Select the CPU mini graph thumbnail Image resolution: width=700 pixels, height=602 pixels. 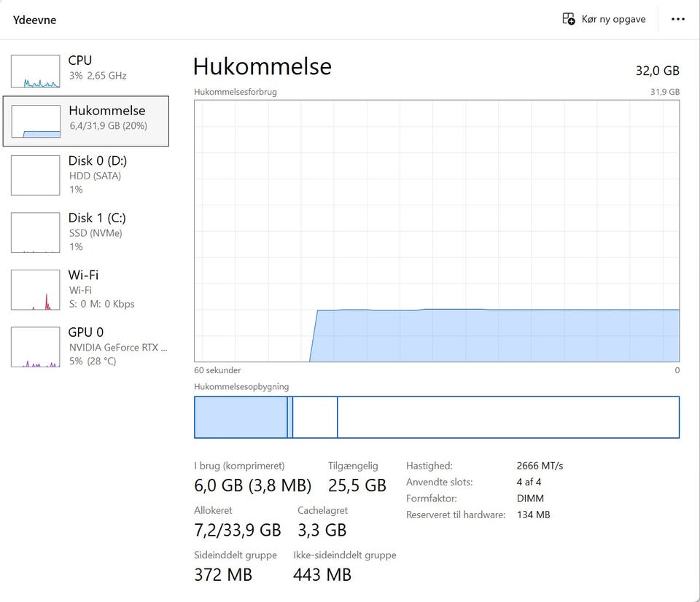point(35,71)
